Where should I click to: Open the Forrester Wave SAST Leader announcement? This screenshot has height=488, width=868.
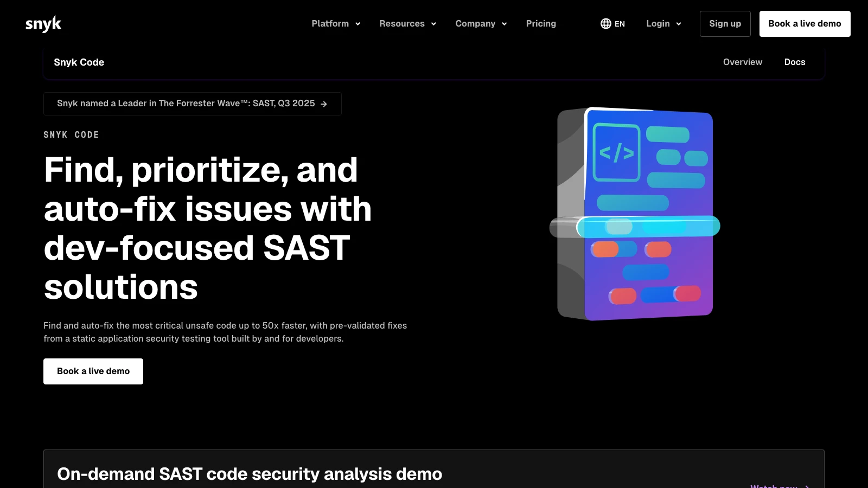click(x=193, y=104)
